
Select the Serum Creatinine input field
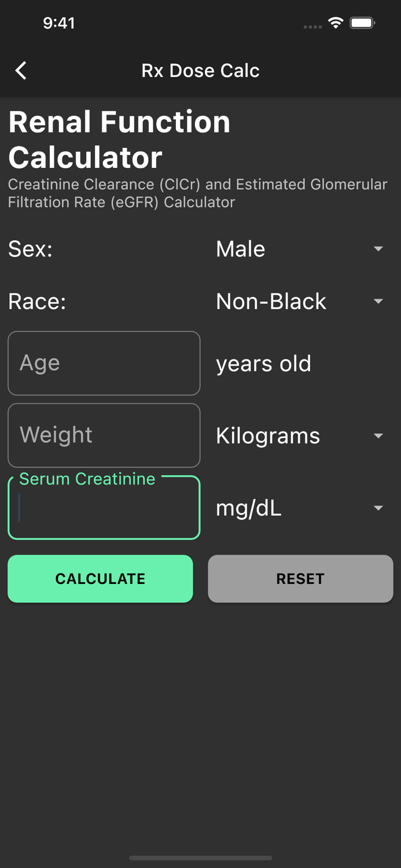coord(104,508)
